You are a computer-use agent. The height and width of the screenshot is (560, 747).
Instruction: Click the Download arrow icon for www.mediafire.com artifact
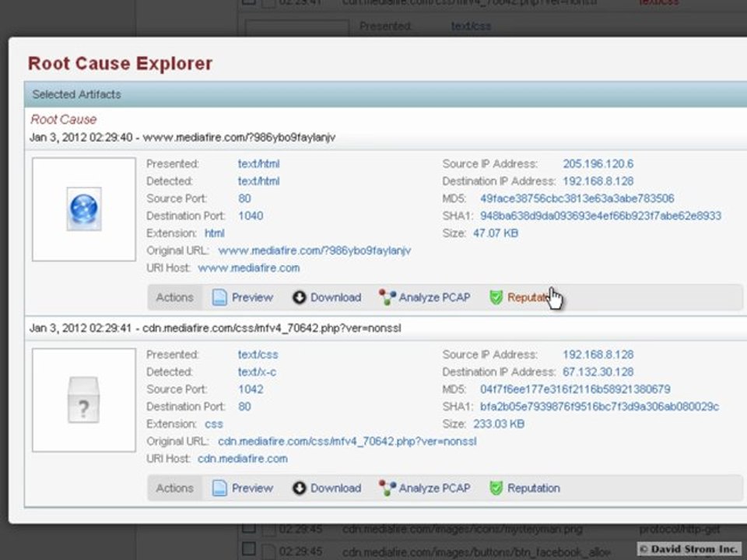pyautogui.click(x=299, y=297)
